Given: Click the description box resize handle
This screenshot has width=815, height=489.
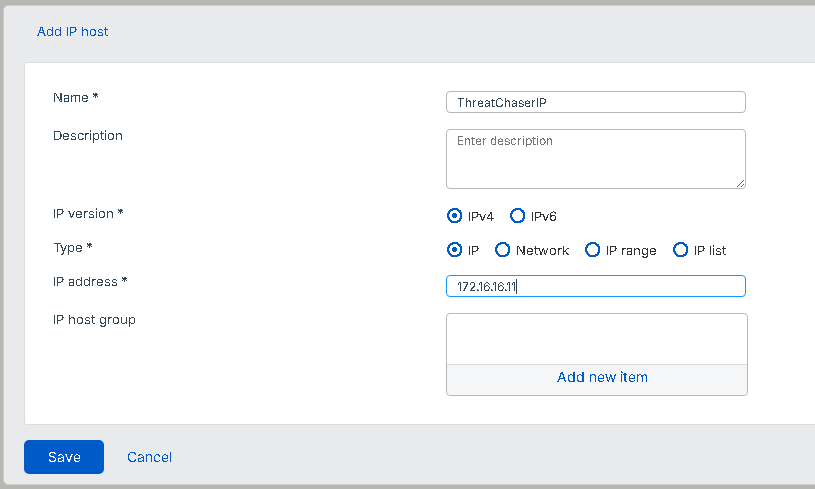Looking at the screenshot, I should [741, 183].
